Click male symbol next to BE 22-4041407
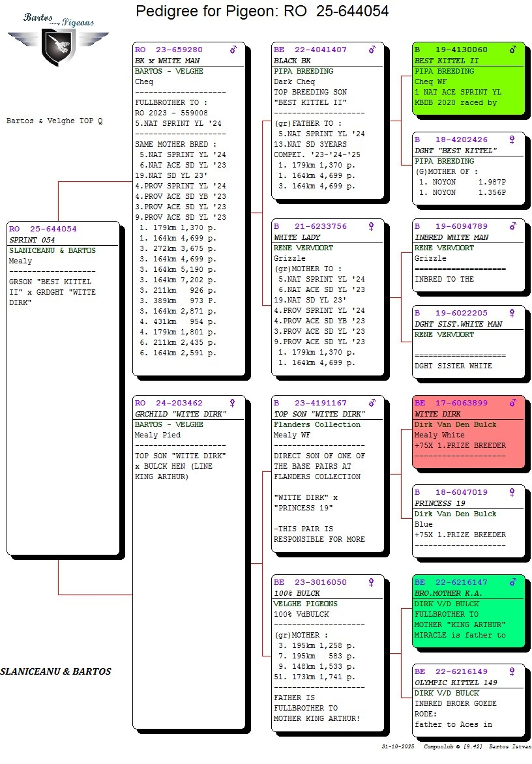Screen dimensions: 532x764 372,50
